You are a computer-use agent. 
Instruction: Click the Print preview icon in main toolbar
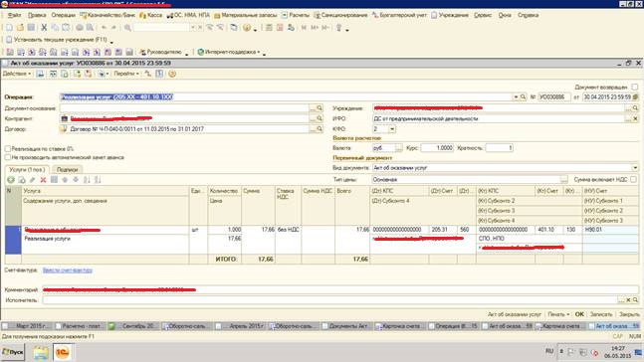90,28
